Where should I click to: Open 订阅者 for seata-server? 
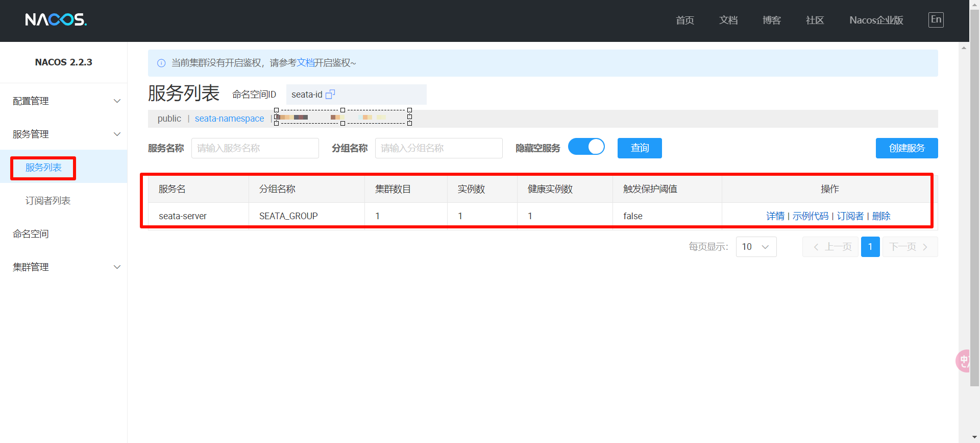850,216
